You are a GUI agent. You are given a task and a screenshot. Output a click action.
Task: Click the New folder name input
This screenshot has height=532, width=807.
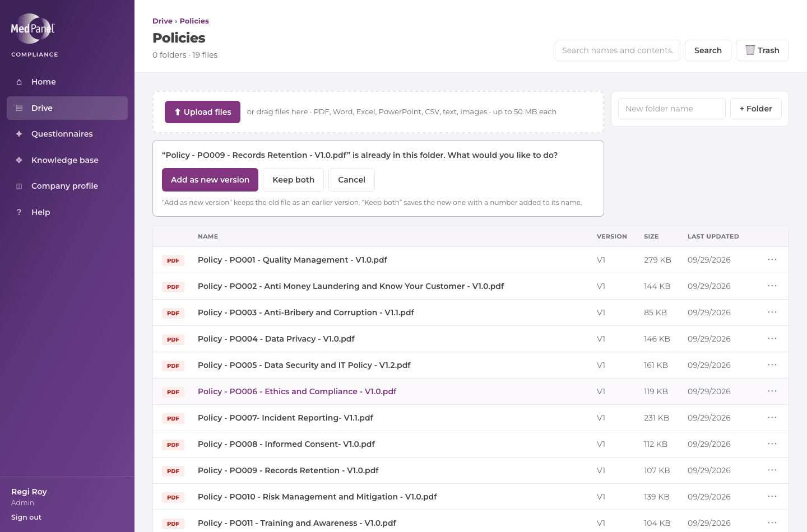(x=672, y=109)
